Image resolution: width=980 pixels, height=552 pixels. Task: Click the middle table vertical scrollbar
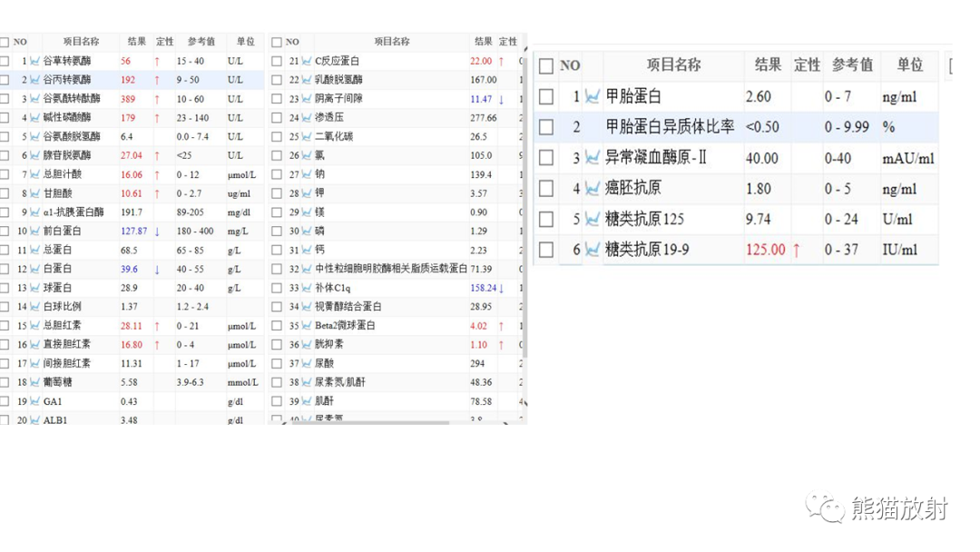point(525,206)
